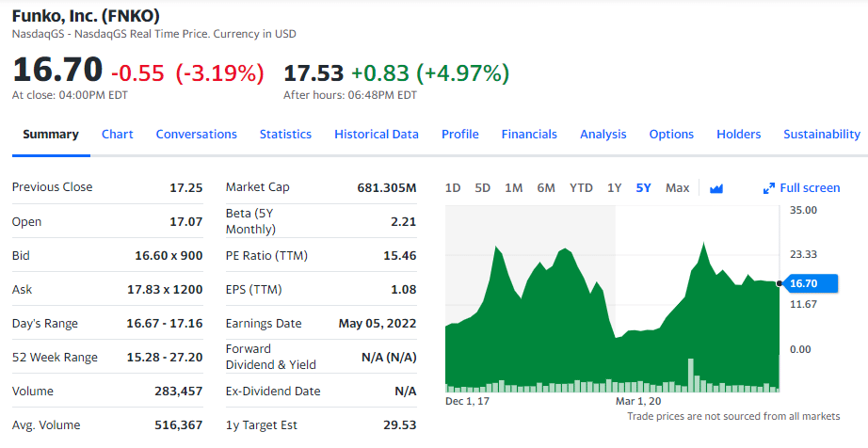Click the 35.00 chart axis label
The image size is (868, 448).
tap(803, 210)
